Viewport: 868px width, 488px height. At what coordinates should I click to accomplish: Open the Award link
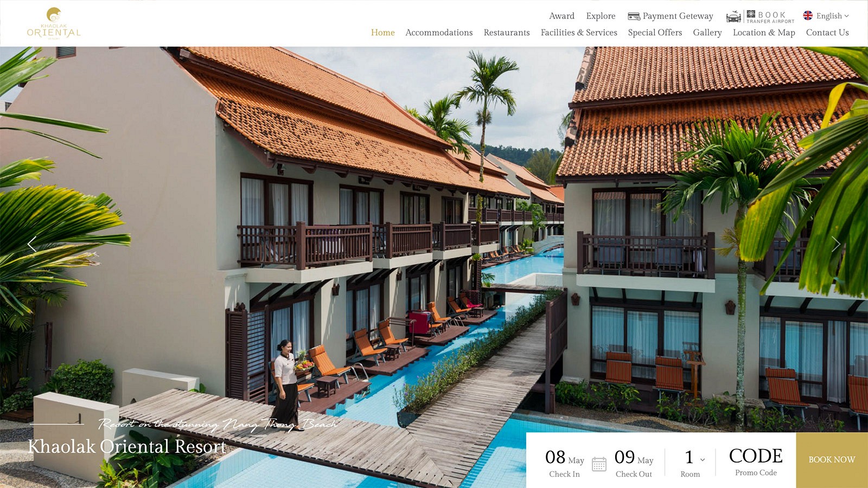click(x=561, y=16)
